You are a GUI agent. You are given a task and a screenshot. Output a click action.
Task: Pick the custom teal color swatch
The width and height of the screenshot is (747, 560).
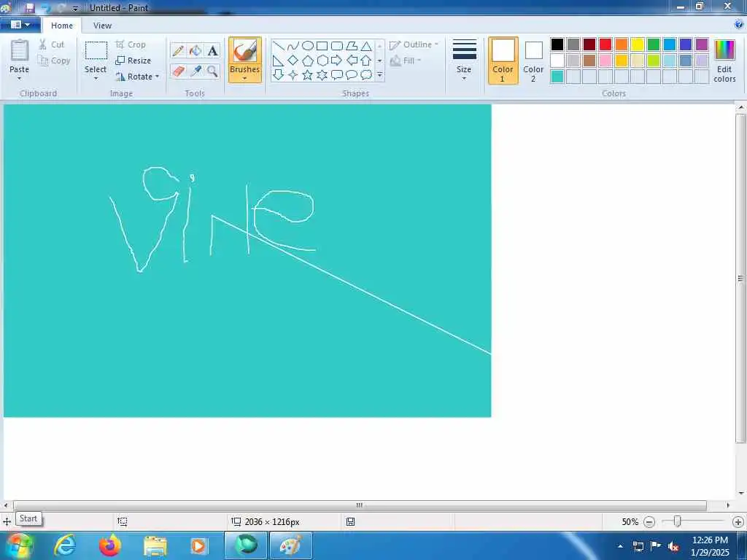pyautogui.click(x=557, y=76)
